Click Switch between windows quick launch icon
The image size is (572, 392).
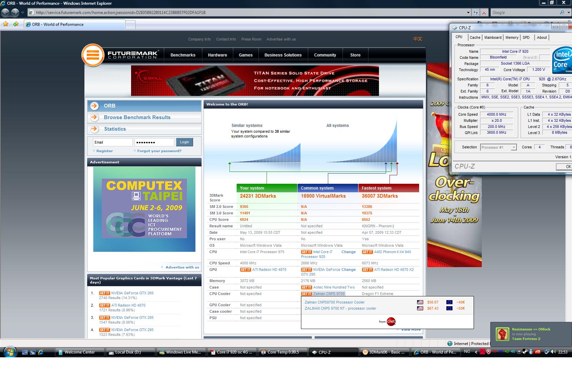click(33, 352)
